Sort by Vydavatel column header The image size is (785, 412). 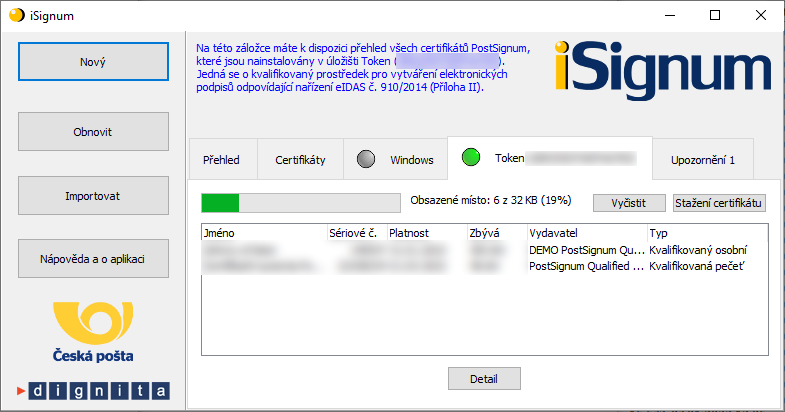(x=587, y=233)
